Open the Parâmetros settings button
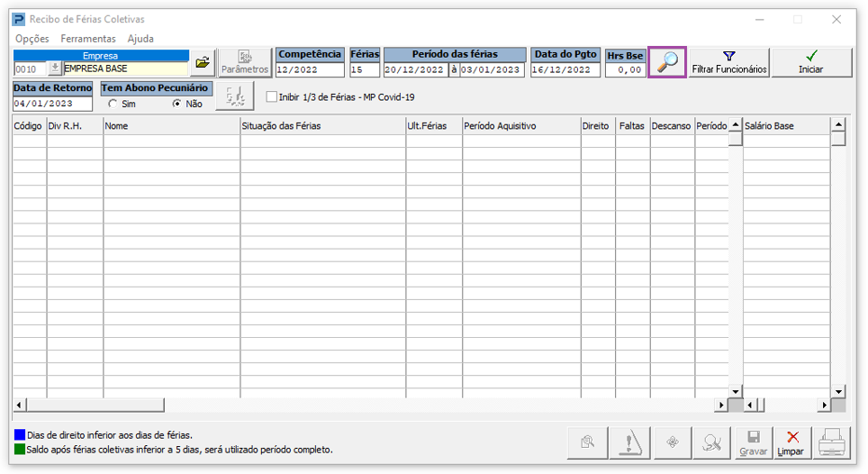868x474 pixels. click(x=245, y=62)
